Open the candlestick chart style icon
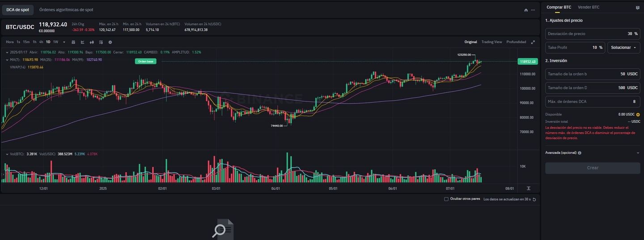Screen dimensions: 644x240 point(92,42)
